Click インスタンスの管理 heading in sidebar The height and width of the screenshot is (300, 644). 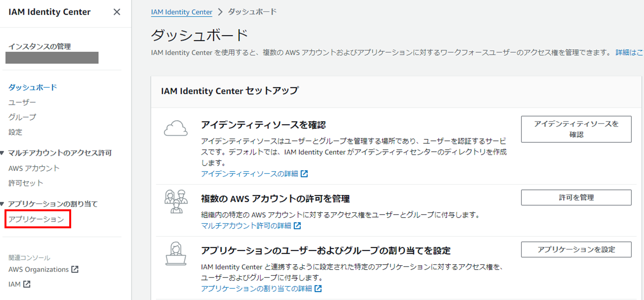coord(40,46)
